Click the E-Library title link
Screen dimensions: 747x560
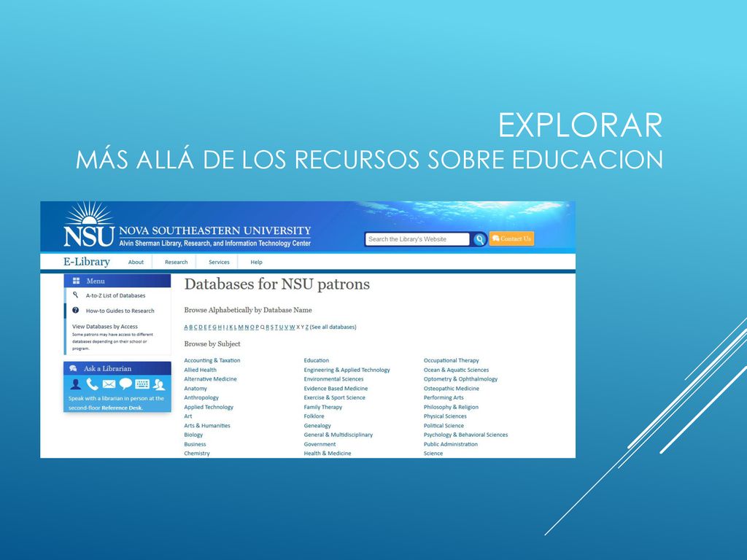pos(87,262)
